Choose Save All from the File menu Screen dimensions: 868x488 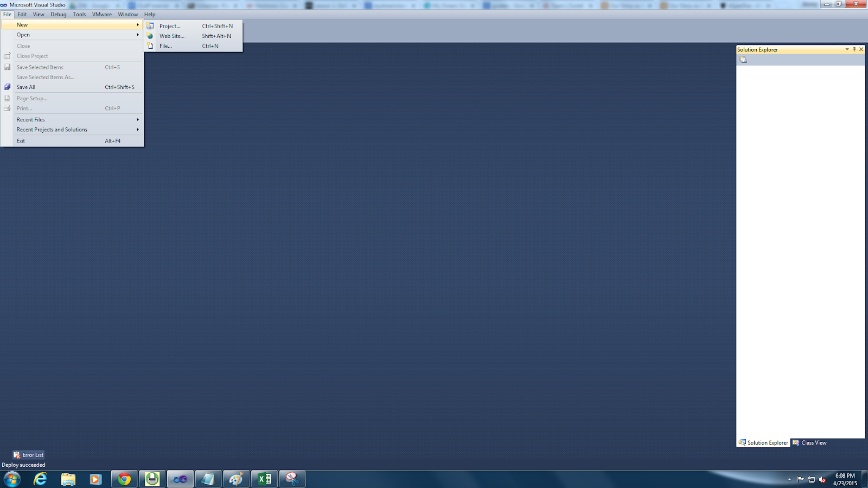click(x=72, y=87)
